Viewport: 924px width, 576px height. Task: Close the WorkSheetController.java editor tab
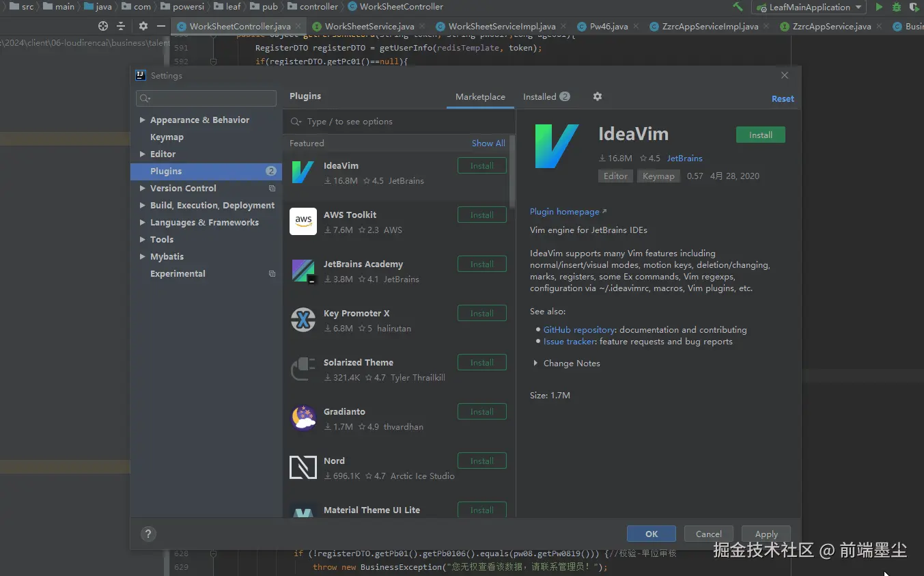tap(298, 27)
